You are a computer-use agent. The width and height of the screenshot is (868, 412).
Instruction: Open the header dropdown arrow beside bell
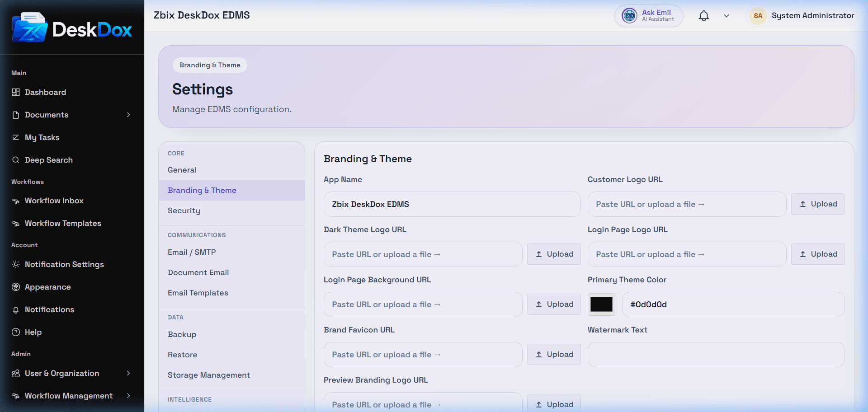coord(726,16)
